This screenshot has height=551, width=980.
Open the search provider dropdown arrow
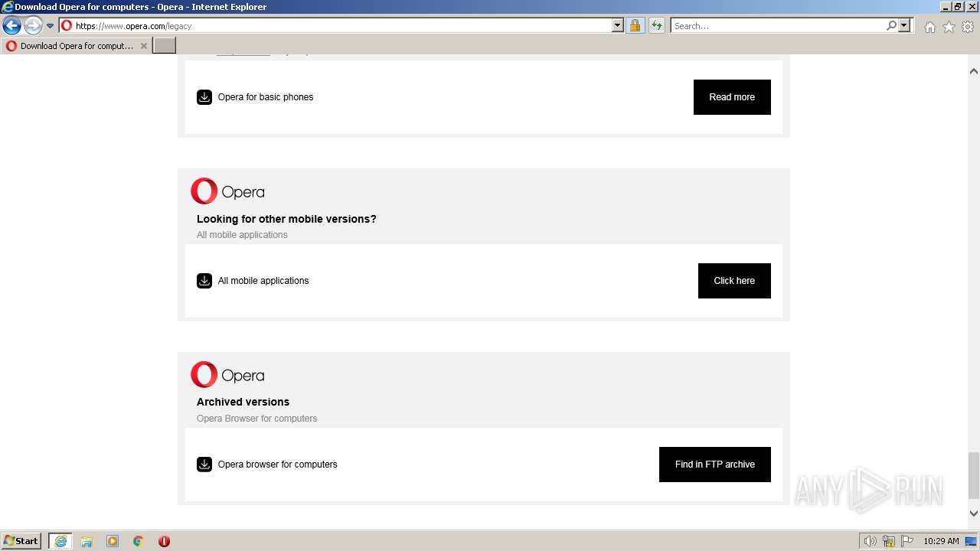(x=904, y=25)
